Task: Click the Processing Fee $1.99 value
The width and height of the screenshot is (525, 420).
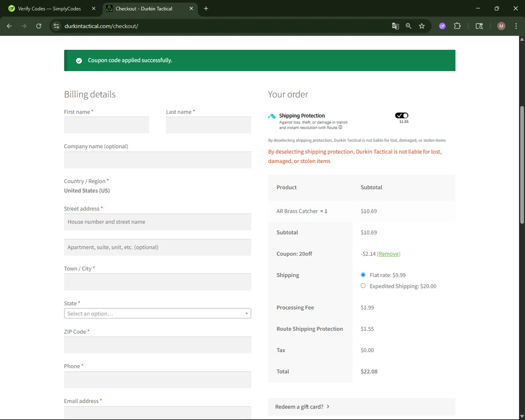Action: [x=367, y=307]
